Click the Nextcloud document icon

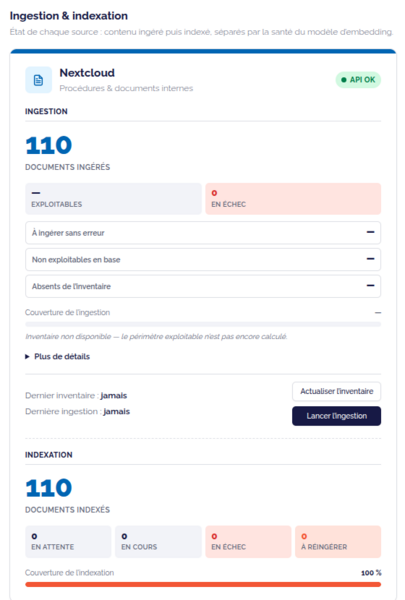[x=39, y=80]
